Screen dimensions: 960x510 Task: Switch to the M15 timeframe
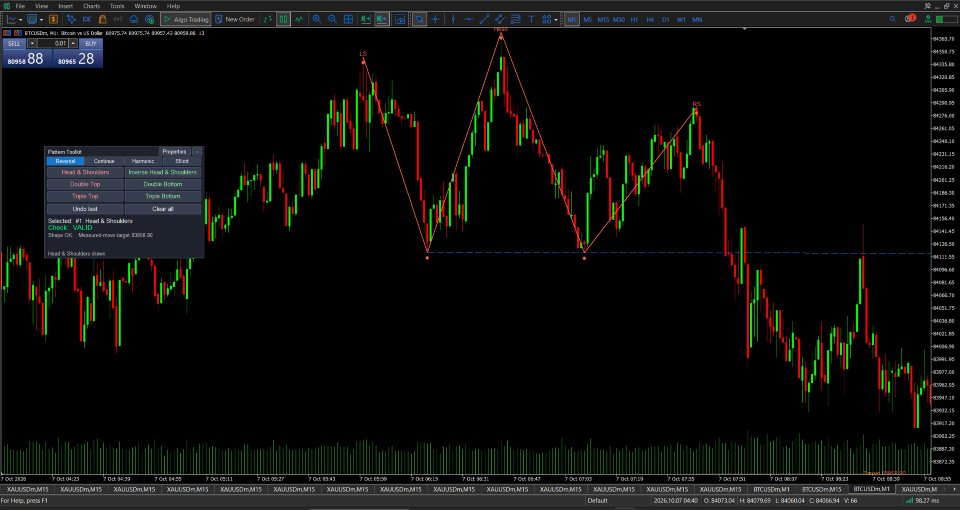[603, 20]
